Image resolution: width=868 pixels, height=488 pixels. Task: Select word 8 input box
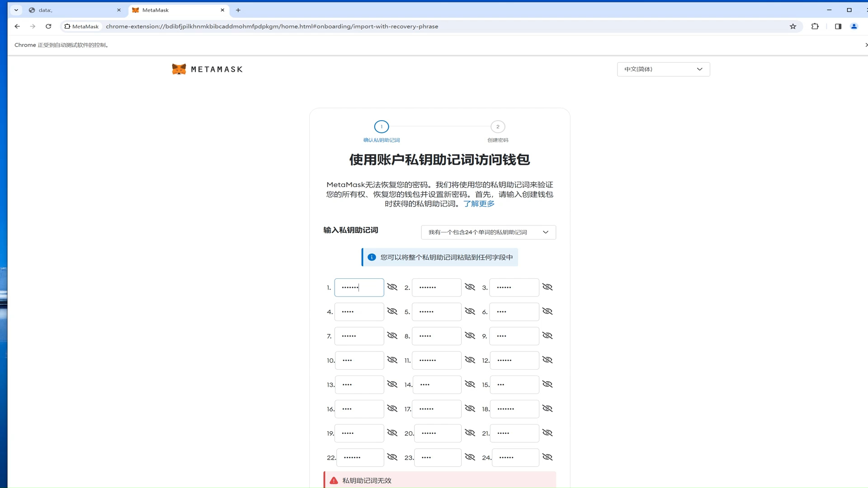tap(437, 336)
